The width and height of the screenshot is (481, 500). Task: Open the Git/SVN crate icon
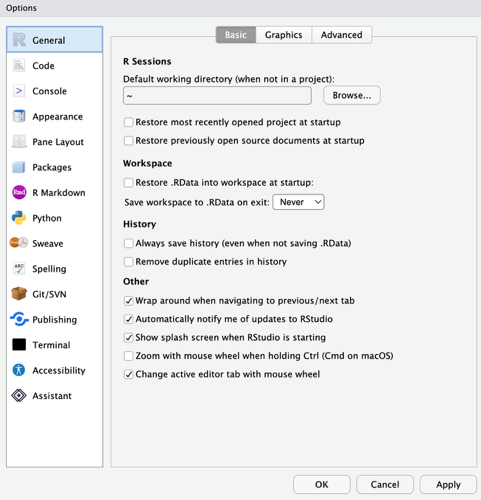[x=19, y=294]
